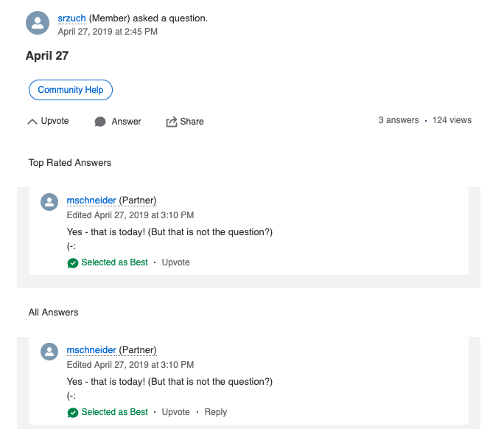The image size is (504, 429).
Task: Reply to mschneider's answer
Action: click(216, 412)
